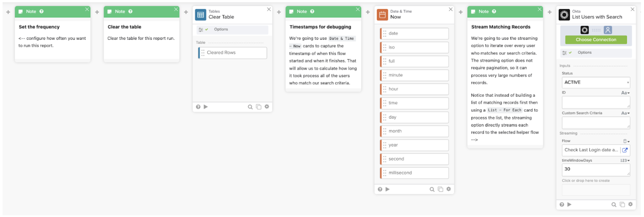Click the timeWindowDays input showing 30
This screenshot has height=217, width=644.
596,169
